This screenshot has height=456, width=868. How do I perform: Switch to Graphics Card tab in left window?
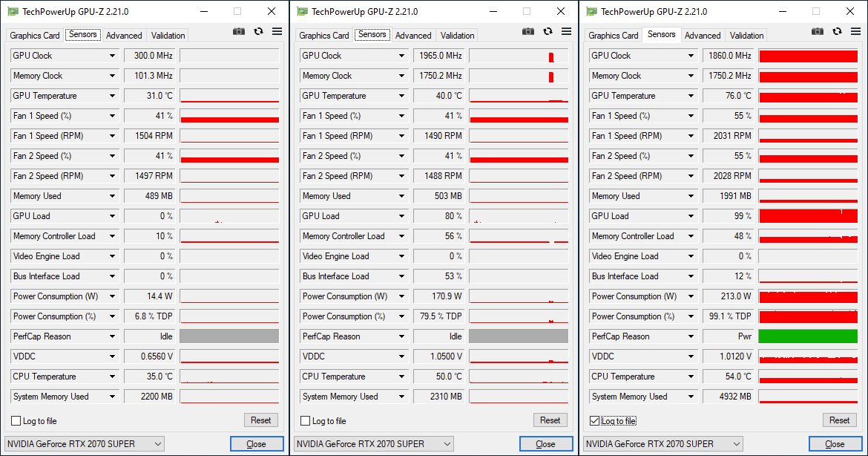35,36
